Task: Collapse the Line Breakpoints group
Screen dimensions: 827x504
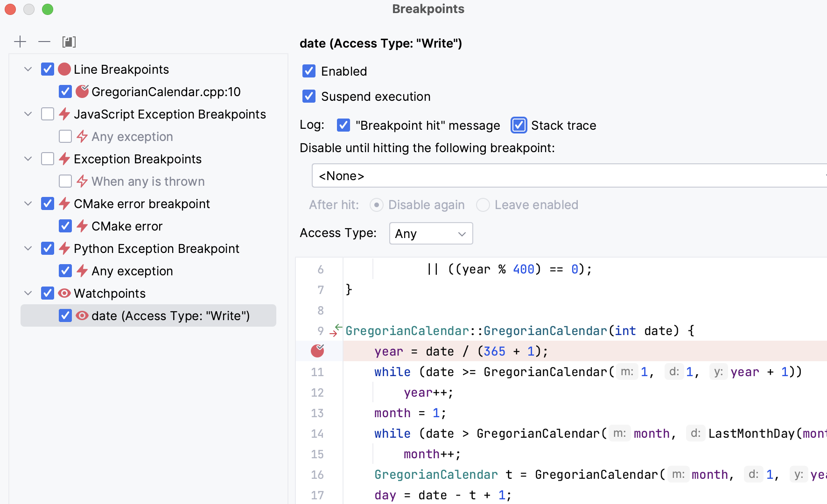Action: (x=28, y=70)
